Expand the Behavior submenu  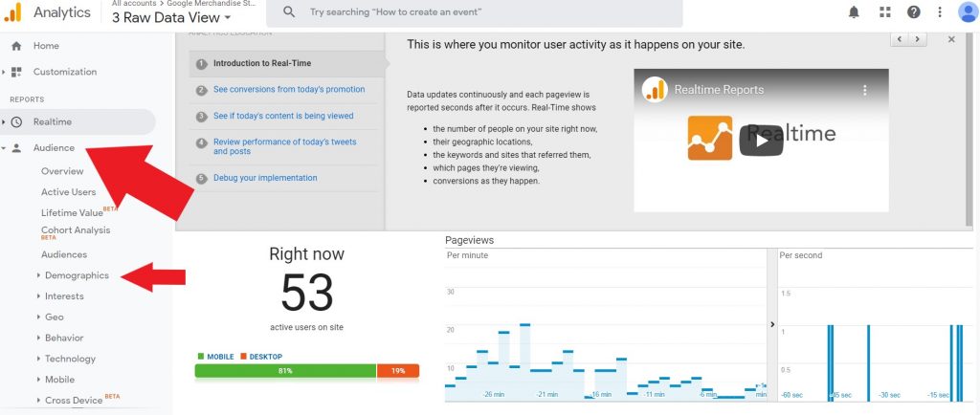point(38,338)
